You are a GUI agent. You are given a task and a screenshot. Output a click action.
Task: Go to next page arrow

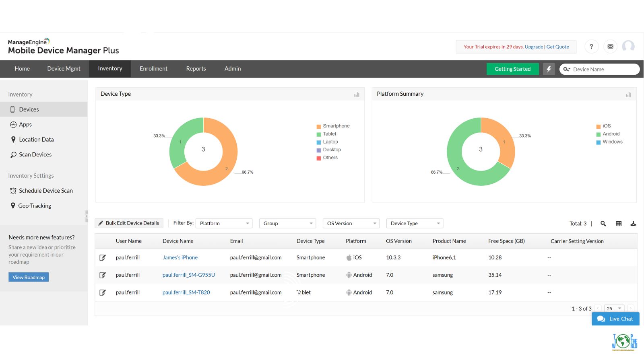point(630,309)
